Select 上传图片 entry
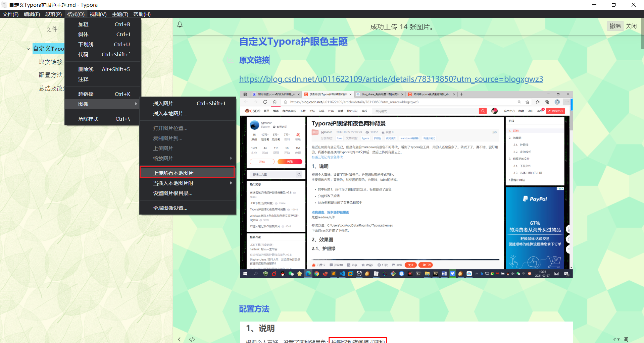The width and height of the screenshot is (644, 343). [188, 149]
